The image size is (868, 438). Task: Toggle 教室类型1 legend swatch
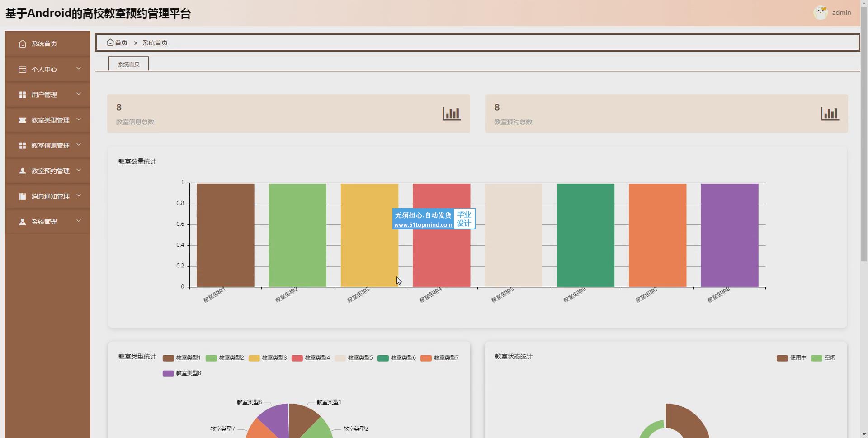[x=168, y=358]
